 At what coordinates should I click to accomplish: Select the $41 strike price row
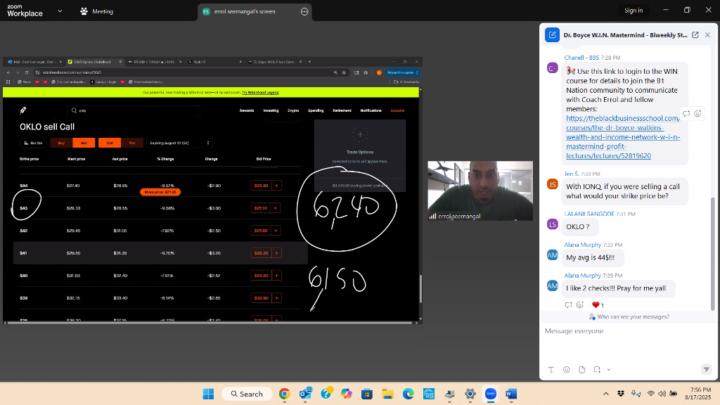(160, 253)
